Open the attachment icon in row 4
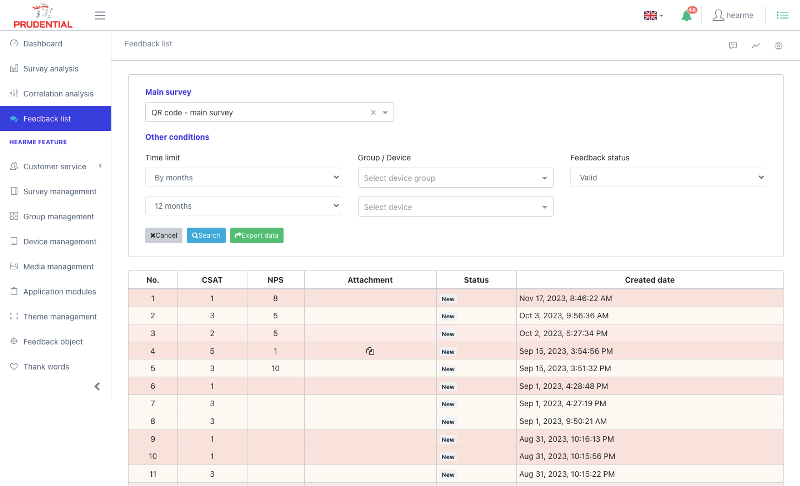 pyautogui.click(x=370, y=351)
